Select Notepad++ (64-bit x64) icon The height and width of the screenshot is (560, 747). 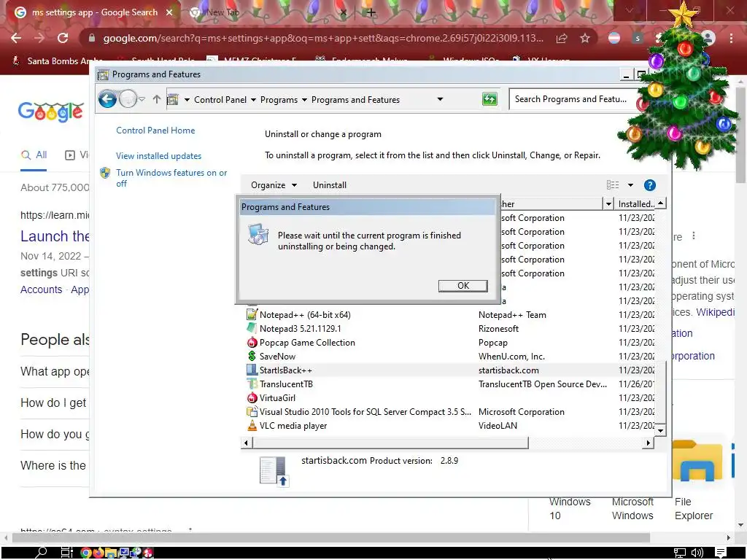pos(252,314)
